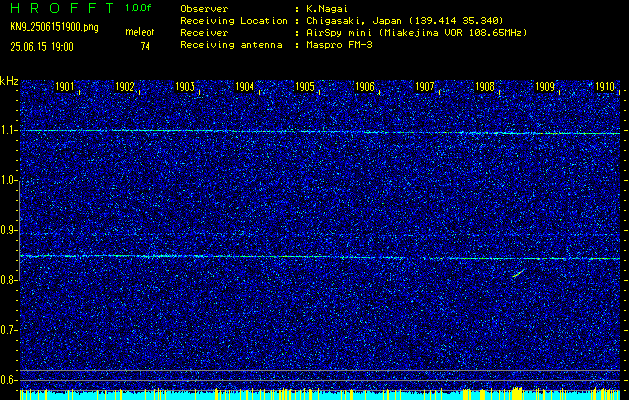Image resolution: width=629 pixels, height=400 pixels.
Task: Click the 1902 time marker
Action: coord(124,87)
